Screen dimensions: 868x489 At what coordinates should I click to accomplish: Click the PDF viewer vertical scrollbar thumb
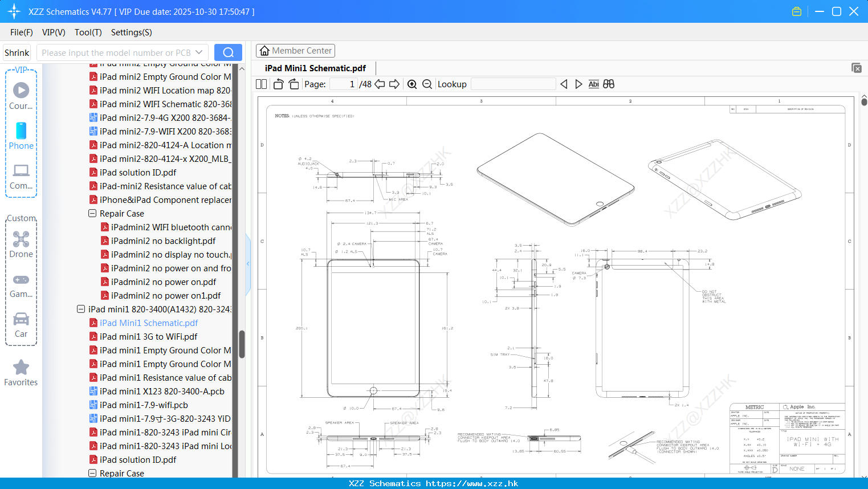click(x=864, y=102)
